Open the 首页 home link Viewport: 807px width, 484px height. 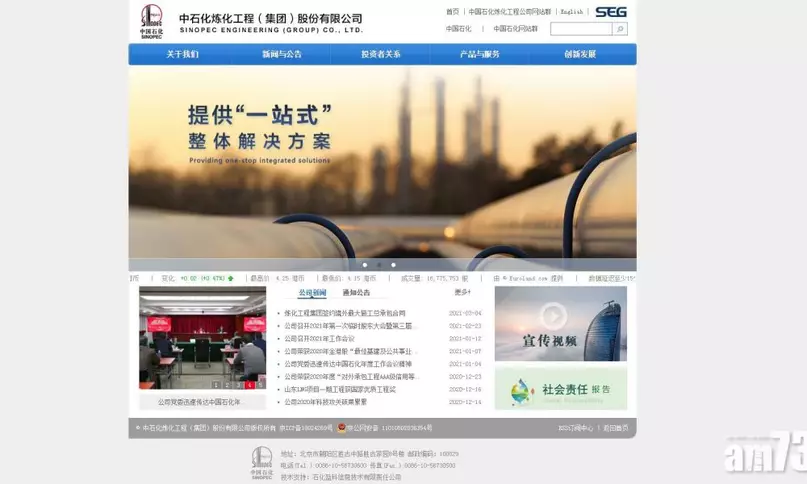click(452, 11)
